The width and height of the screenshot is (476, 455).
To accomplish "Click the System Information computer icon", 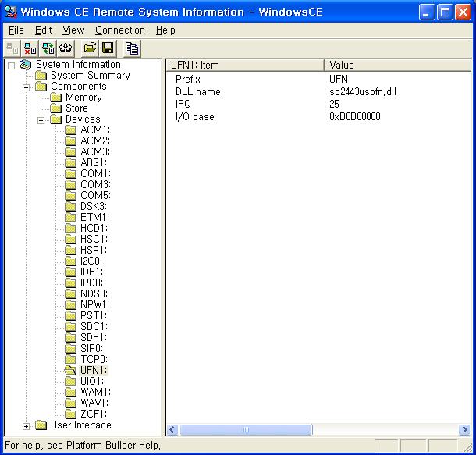I will coord(25,65).
